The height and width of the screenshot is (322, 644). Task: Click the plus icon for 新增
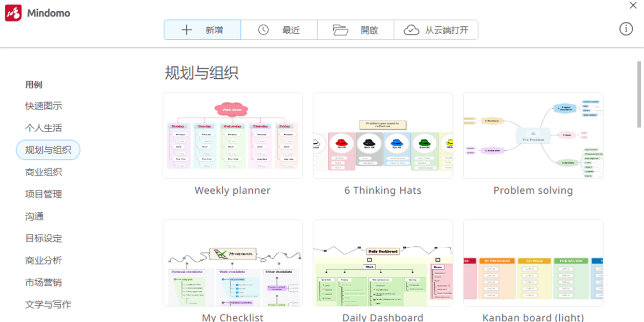click(x=186, y=30)
